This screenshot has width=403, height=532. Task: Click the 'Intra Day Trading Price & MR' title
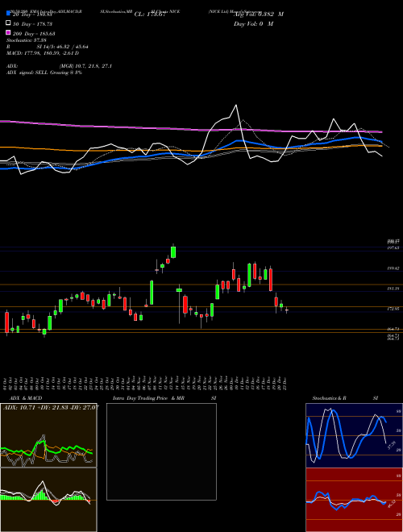pyautogui.click(x=149, y=398)
